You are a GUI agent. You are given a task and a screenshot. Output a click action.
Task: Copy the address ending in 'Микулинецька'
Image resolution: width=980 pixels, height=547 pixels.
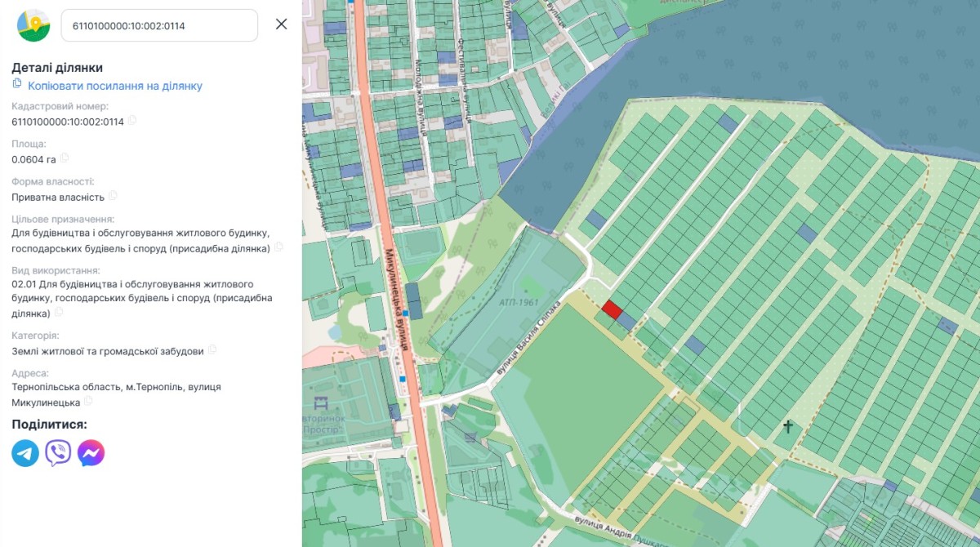click(88, 402)
